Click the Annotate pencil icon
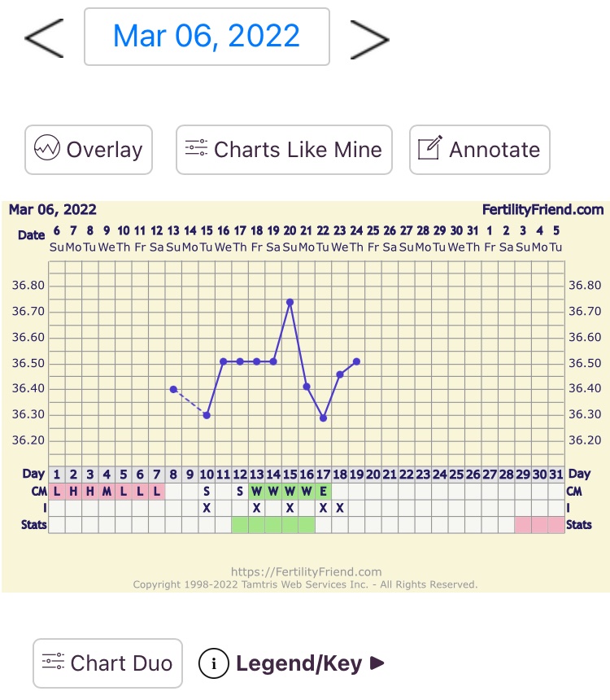 coord(429,150)
